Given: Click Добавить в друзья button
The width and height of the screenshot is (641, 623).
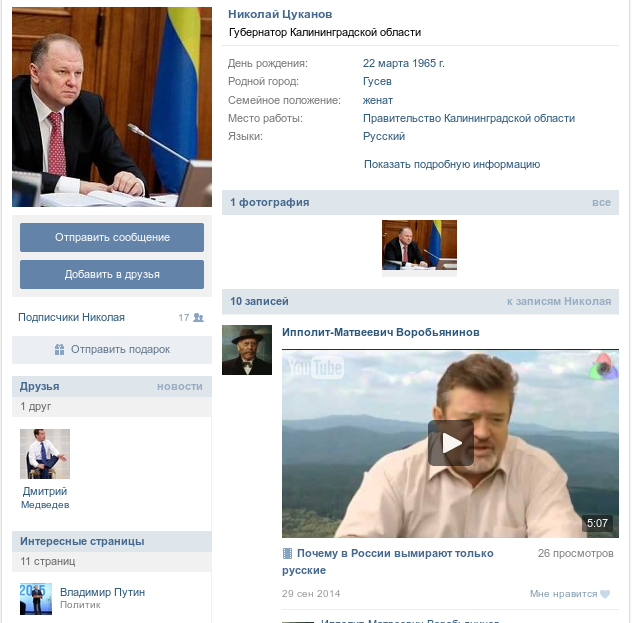Looking at the screenshot, I should (x=112, y=274).
